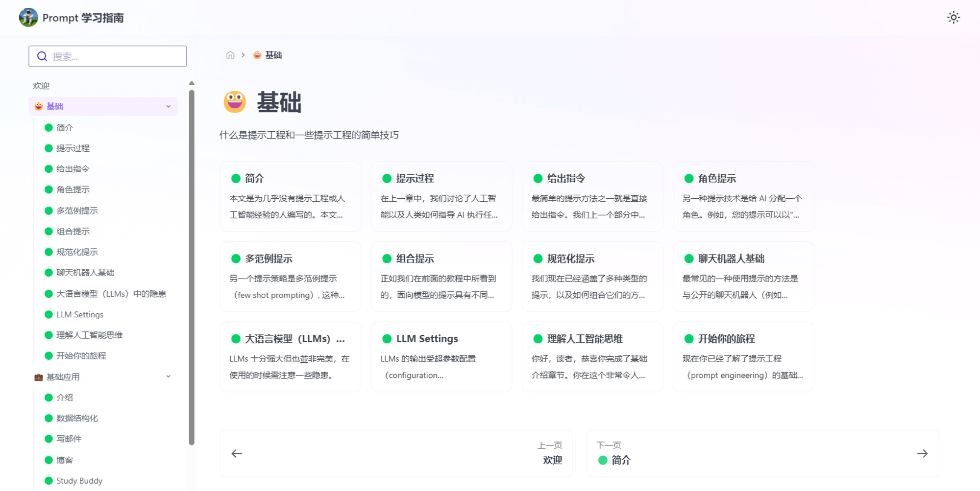
Task: Open 欢迎 in the sidebar menu
Action: pyautogui.click(x=41, y=86)
